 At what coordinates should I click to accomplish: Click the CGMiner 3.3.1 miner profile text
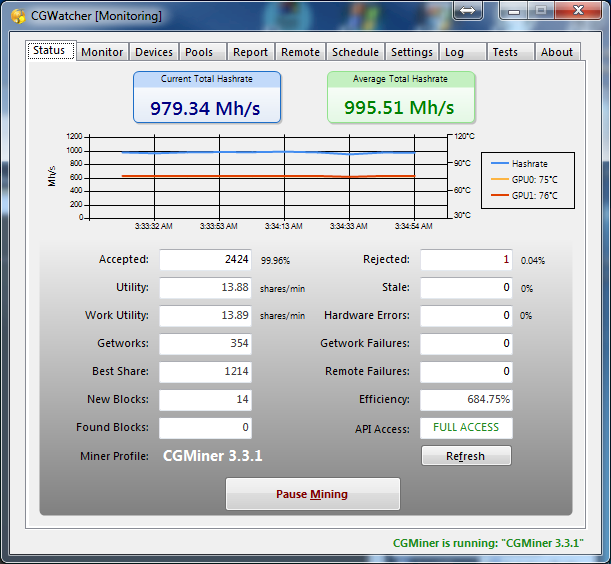point(212,456)
